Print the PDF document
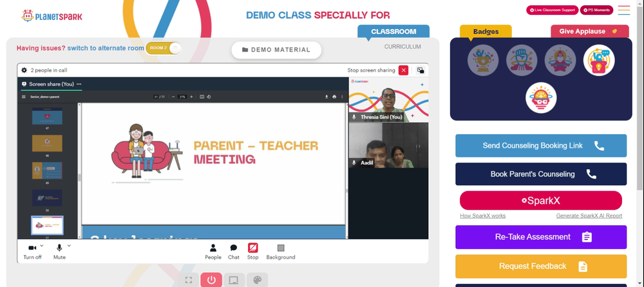The height and width of the screenshot is (287, 644). [334, 97]
